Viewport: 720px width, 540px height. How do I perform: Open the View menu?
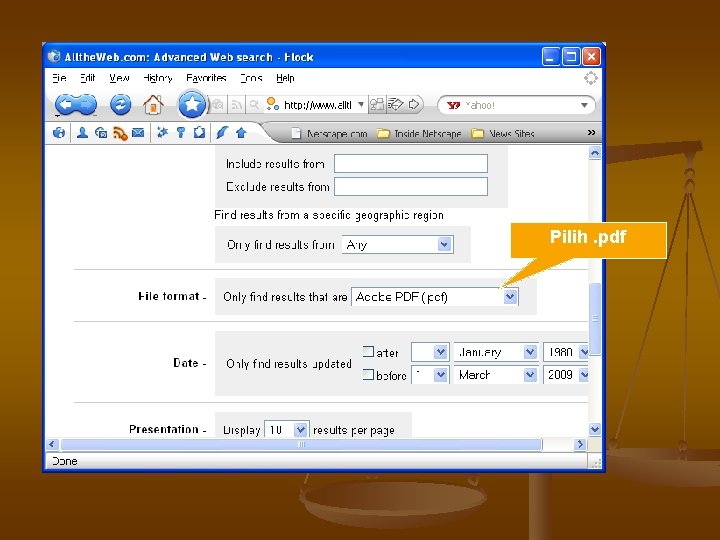pyautogui.click(x=119, y=78)
